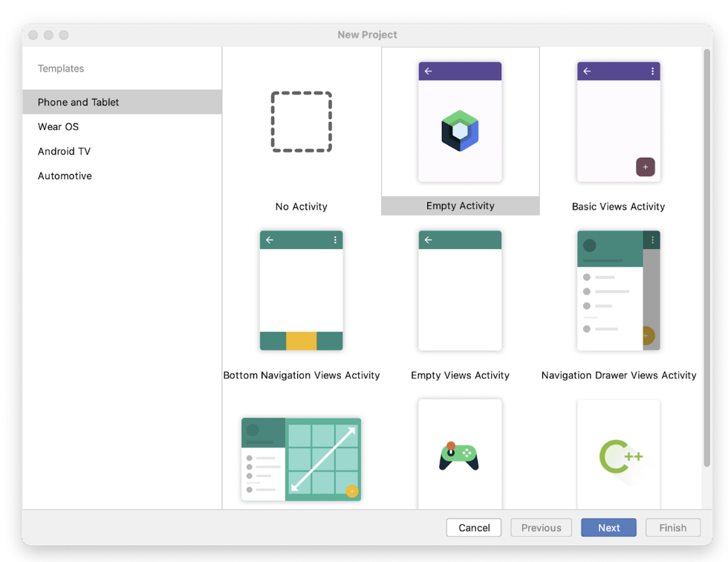Image resolution: width=728 pixels, height=562 pixels.
Task: Select the Bottom Navigation Views Activity template
Action: 302,290
